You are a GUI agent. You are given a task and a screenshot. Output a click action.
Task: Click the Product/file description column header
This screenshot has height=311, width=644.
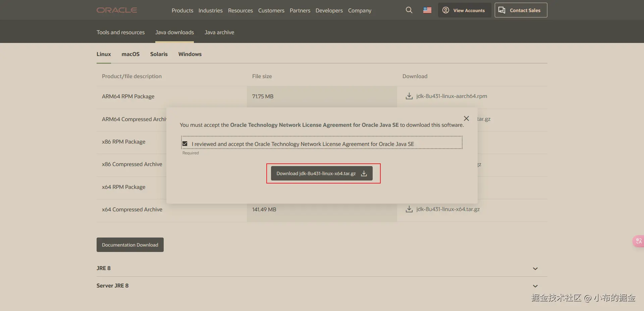click(x=132, y=76)
